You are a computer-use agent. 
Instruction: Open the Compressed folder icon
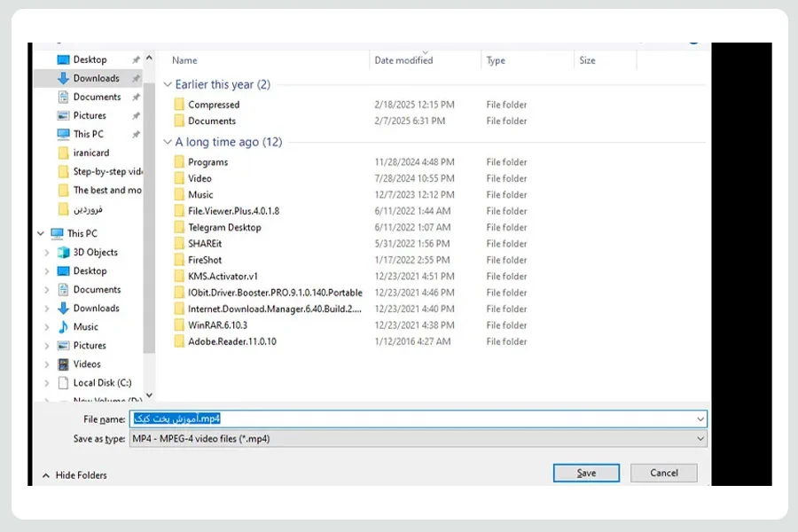point(179,105)
